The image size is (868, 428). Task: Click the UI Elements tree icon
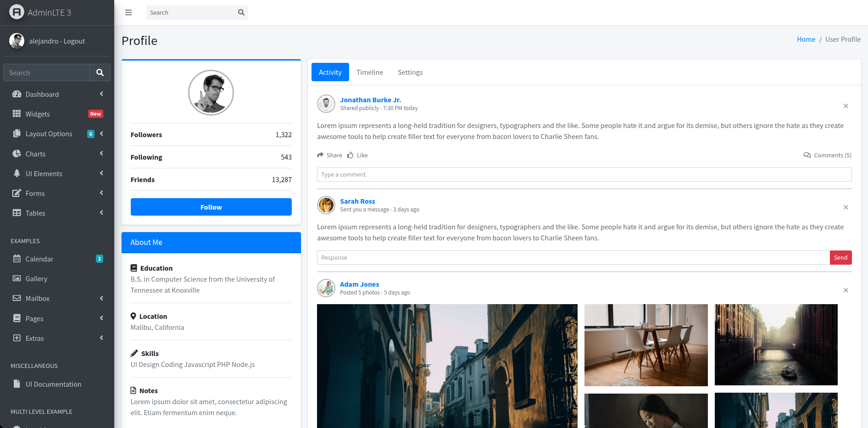17,173
